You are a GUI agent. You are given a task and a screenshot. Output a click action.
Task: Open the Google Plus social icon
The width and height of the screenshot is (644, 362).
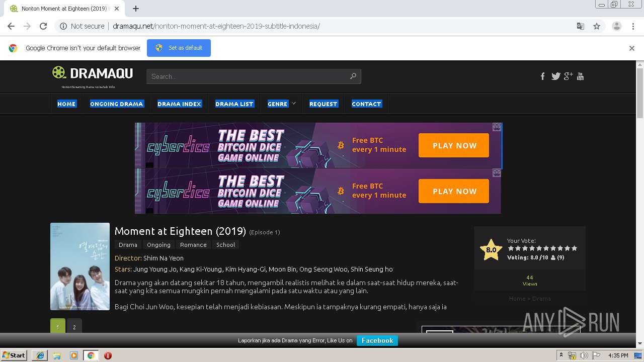coord(568,76)
